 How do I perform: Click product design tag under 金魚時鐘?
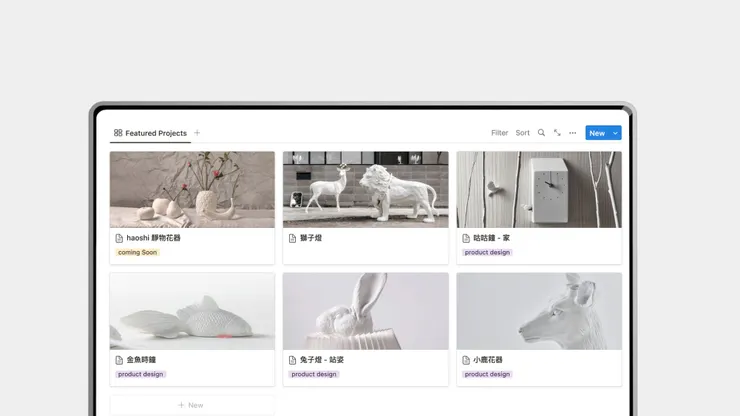click(140, 374)
